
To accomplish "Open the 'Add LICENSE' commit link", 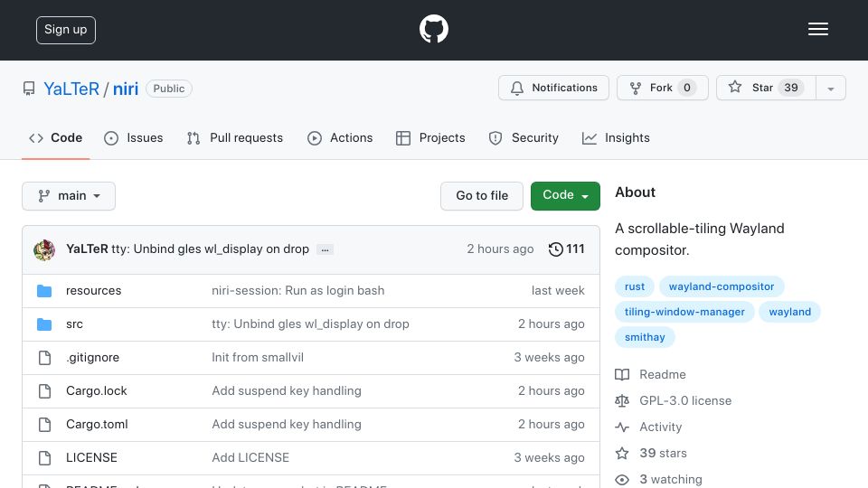I will [x=250, y=457].
